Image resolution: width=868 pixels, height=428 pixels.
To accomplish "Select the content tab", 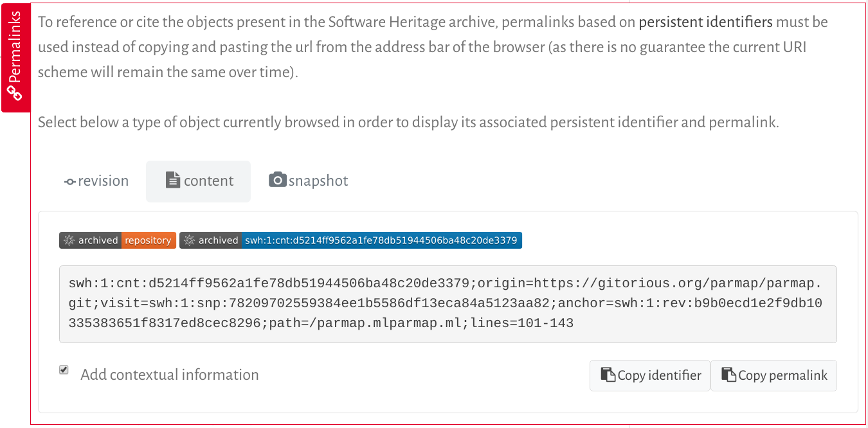I will click(198, 181).
